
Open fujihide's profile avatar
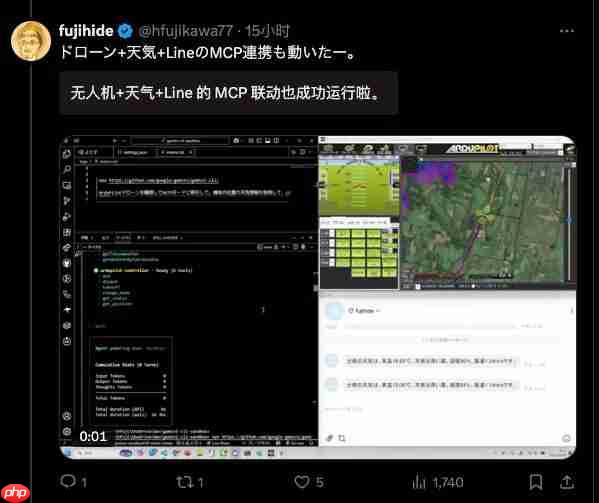click(31, 41)
